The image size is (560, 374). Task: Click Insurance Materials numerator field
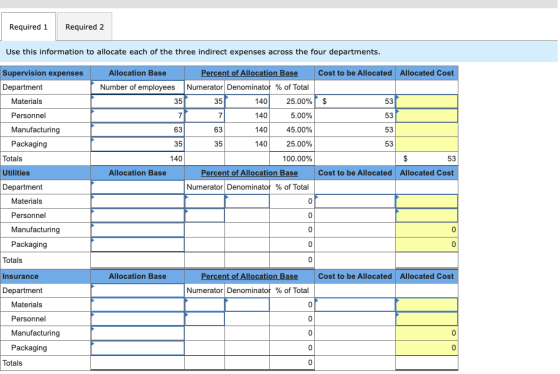pyautogui.click(x=205, y=305)
